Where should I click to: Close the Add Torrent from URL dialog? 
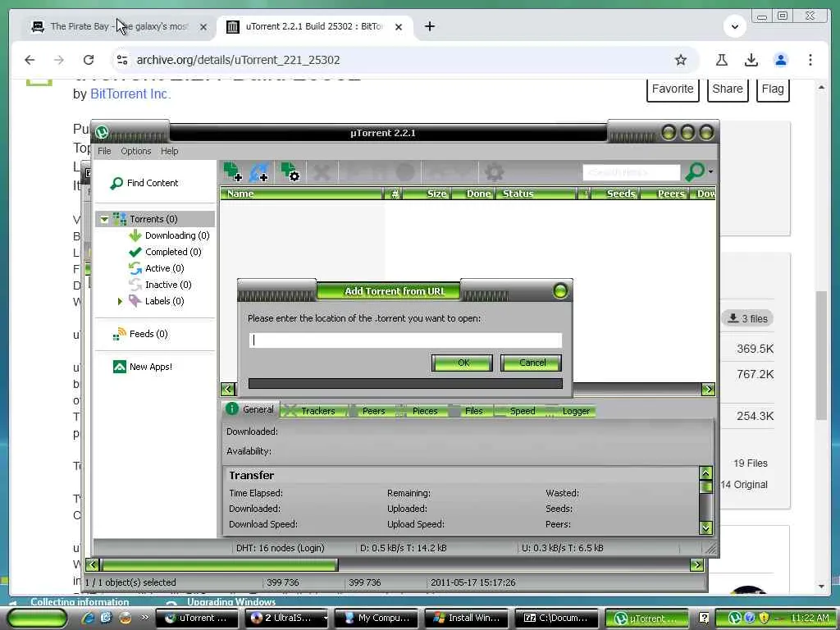point(560,291)
